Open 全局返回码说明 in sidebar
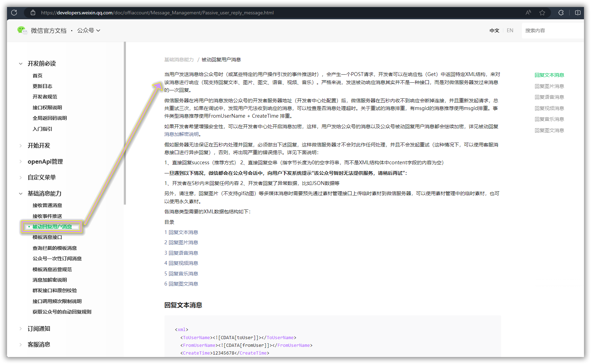591x364 pixels. click(x=50, y=118)
